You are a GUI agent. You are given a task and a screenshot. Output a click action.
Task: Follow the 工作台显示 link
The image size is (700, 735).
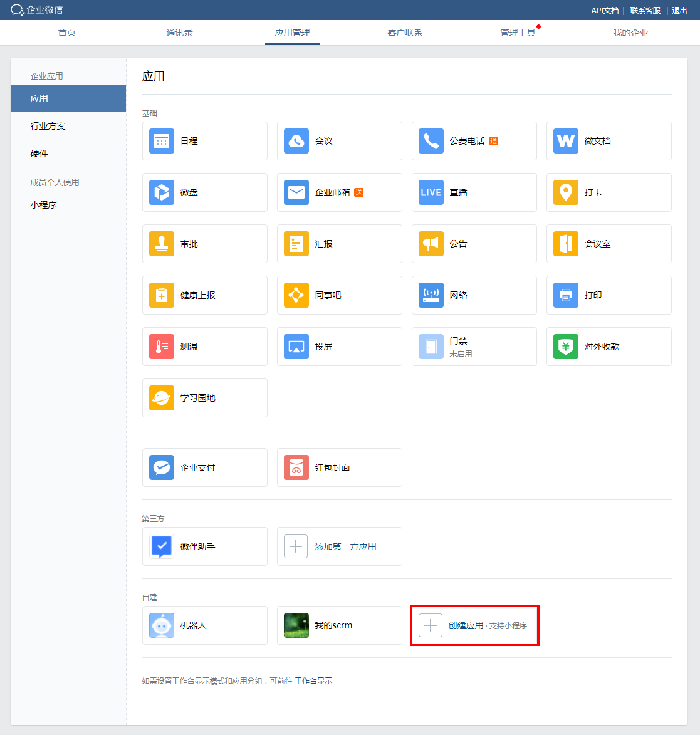pyautogui.click(x=313, y=681)
